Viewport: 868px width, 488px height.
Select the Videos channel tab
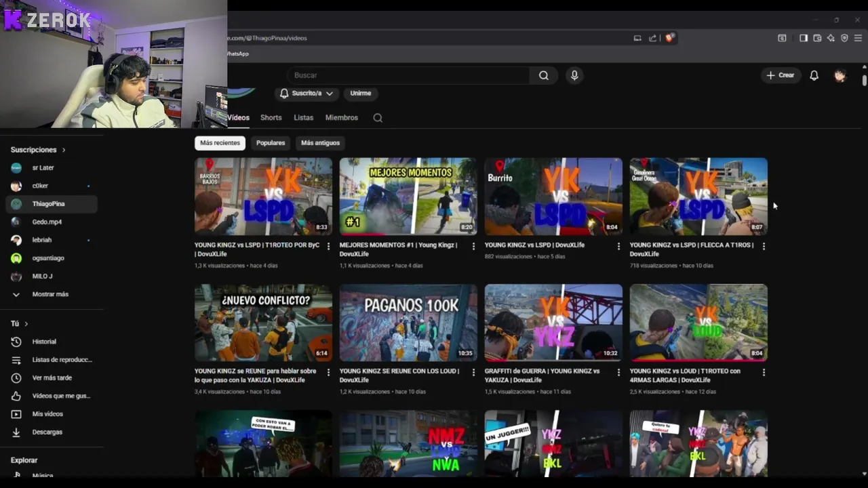click(239, 118)
